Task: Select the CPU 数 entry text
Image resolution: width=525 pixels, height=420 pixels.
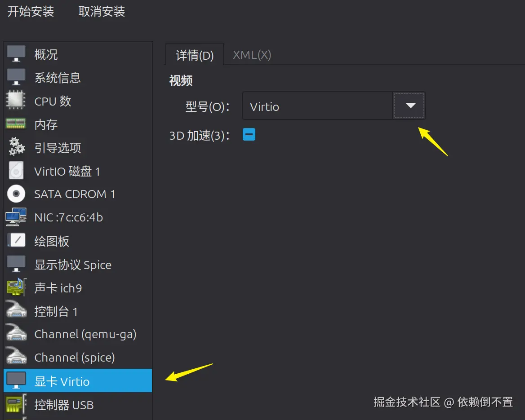Action: pos(53,101)
